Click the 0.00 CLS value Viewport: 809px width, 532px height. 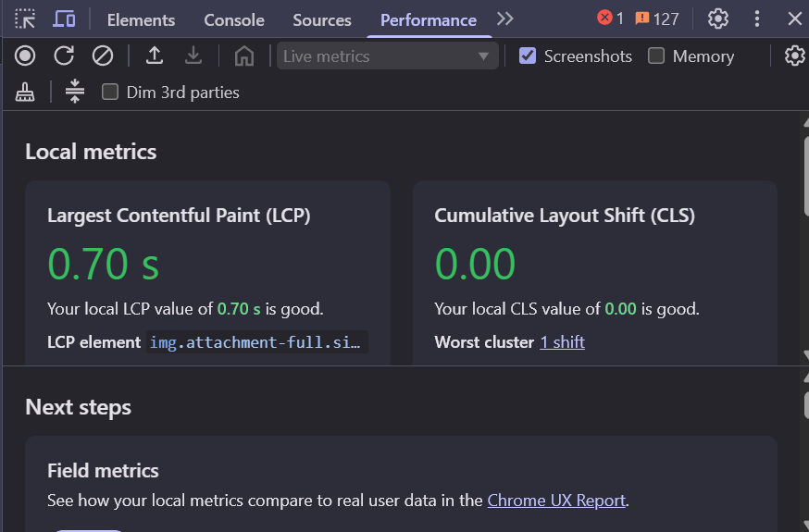point(475,264)
